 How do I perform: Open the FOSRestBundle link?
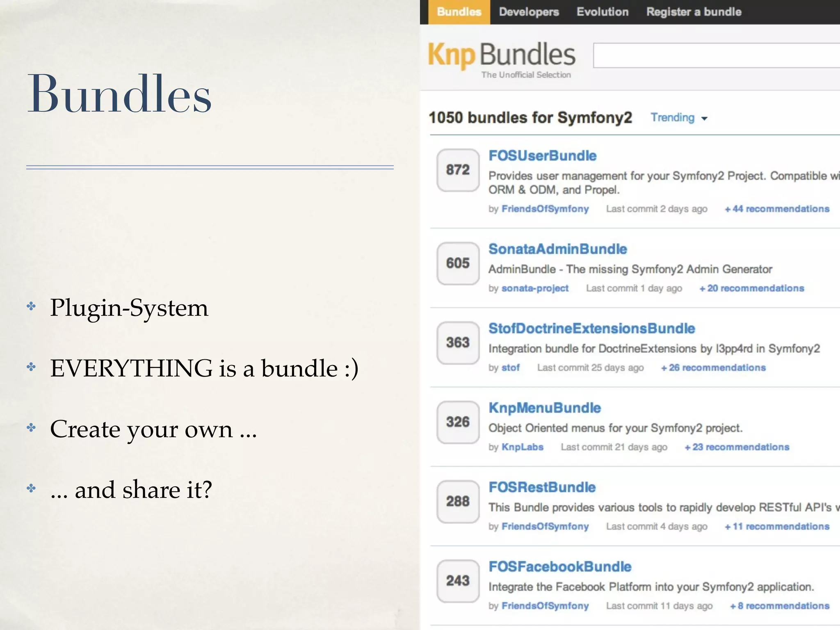tap(542, 487)
